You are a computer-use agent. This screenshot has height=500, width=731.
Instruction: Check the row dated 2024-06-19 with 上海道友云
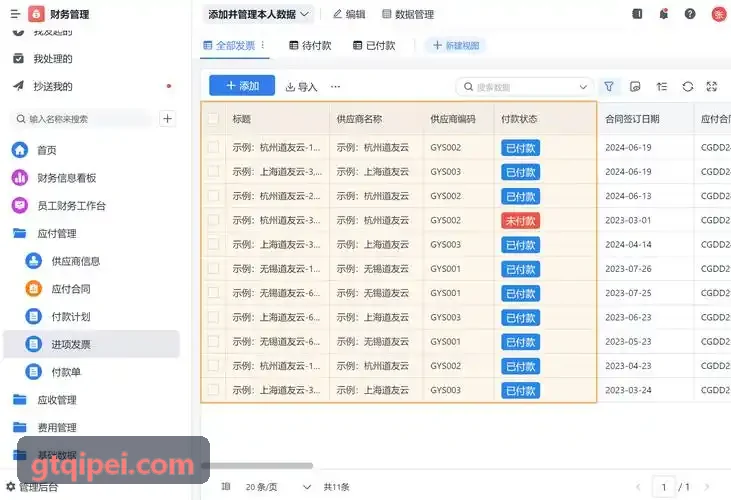213,171
